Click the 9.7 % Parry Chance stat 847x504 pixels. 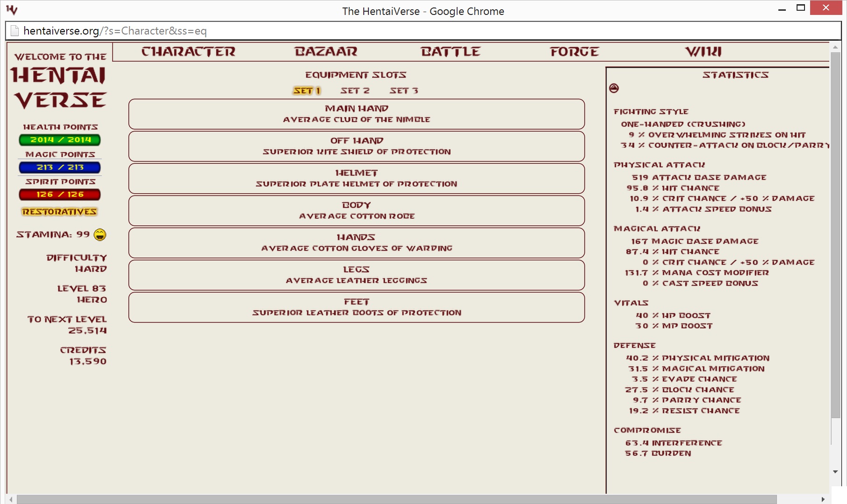coord(687,400)
